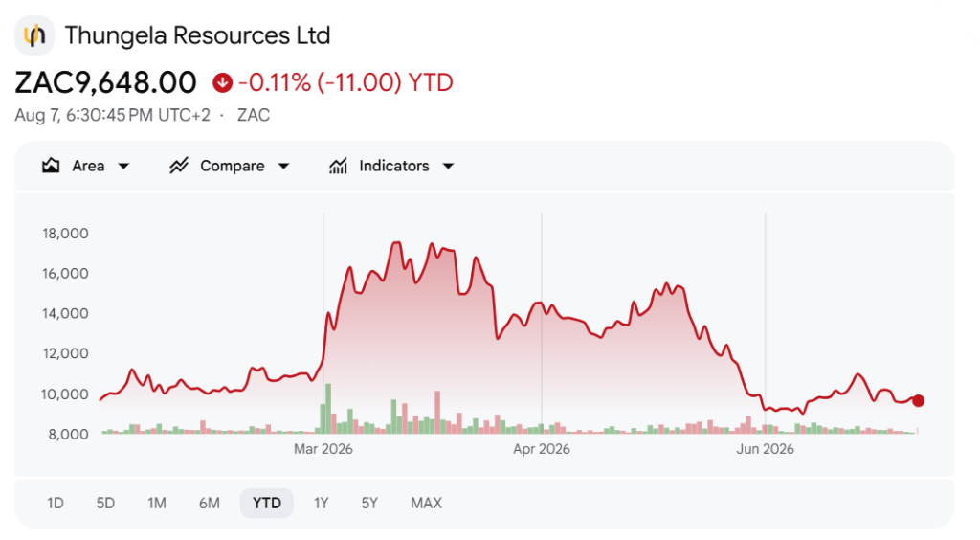Expand the Compare dropdown arrow
980x540 pixels.
coord(283,167)
